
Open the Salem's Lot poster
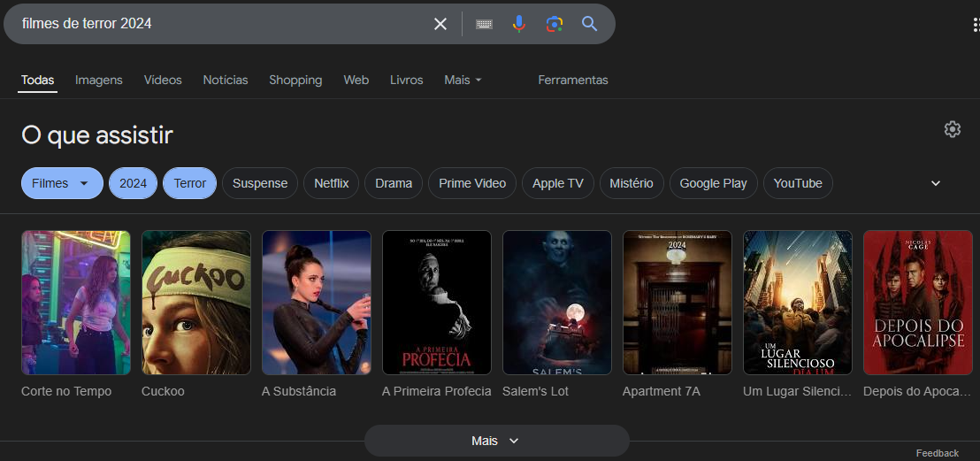(557, 303)
